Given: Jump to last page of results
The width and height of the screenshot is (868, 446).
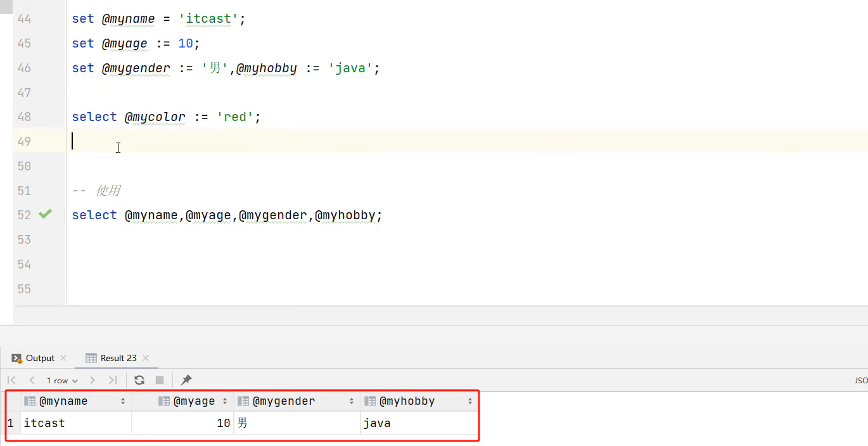Looking at the screenshot, I should (113, 380).
